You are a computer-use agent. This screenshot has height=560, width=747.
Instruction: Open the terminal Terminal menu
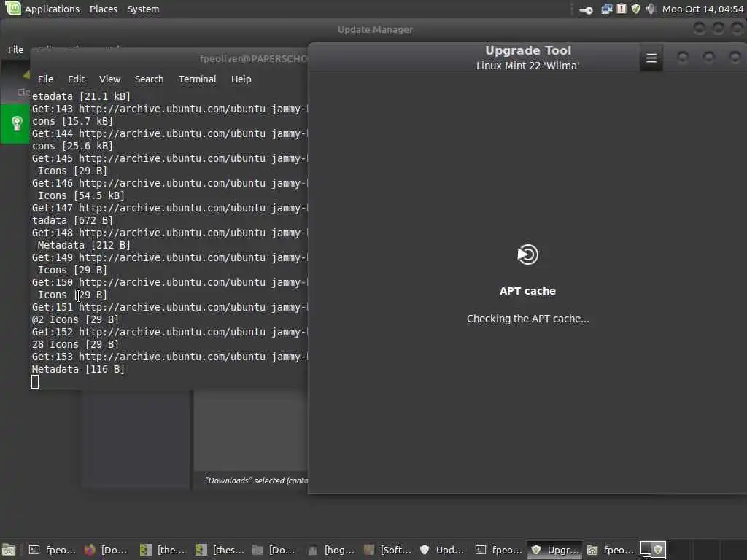tap(197, 79)
